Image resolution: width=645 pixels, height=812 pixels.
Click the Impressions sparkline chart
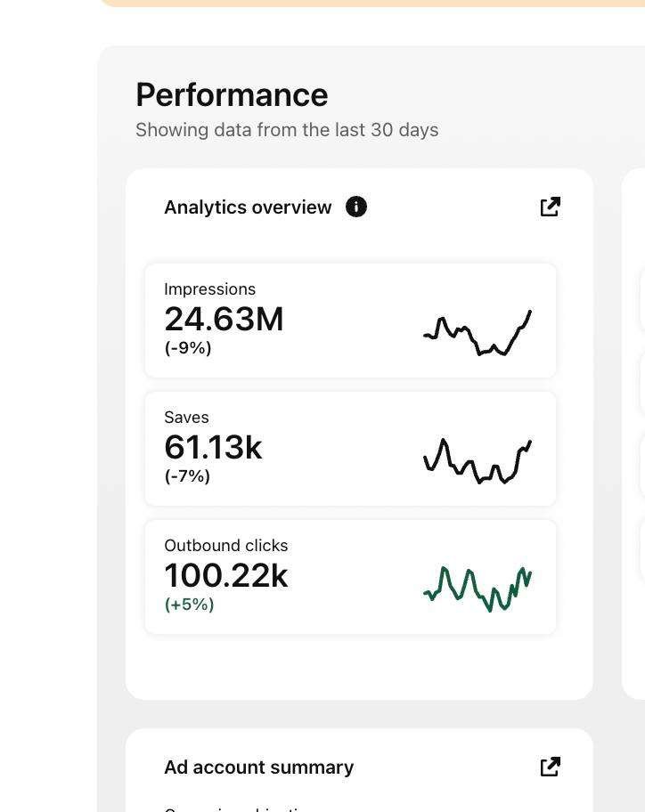478,333
